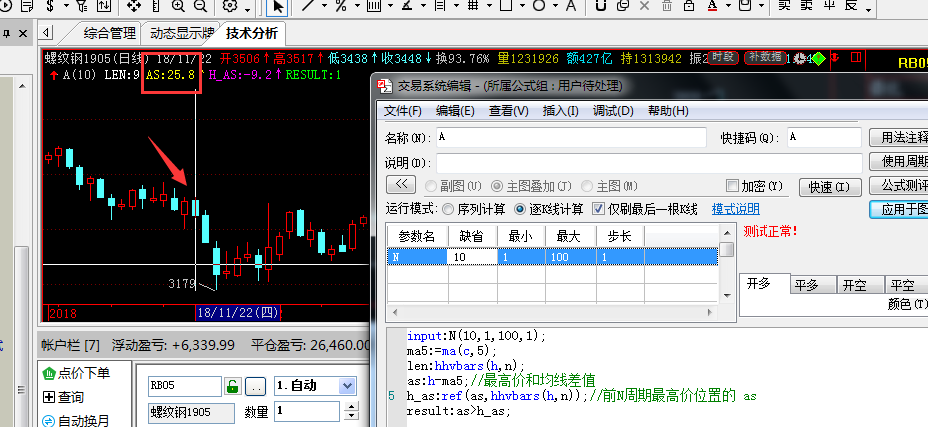928x427 pixels.
Task: Select the arrow pointer tool
Action: [x=278, y=6]
